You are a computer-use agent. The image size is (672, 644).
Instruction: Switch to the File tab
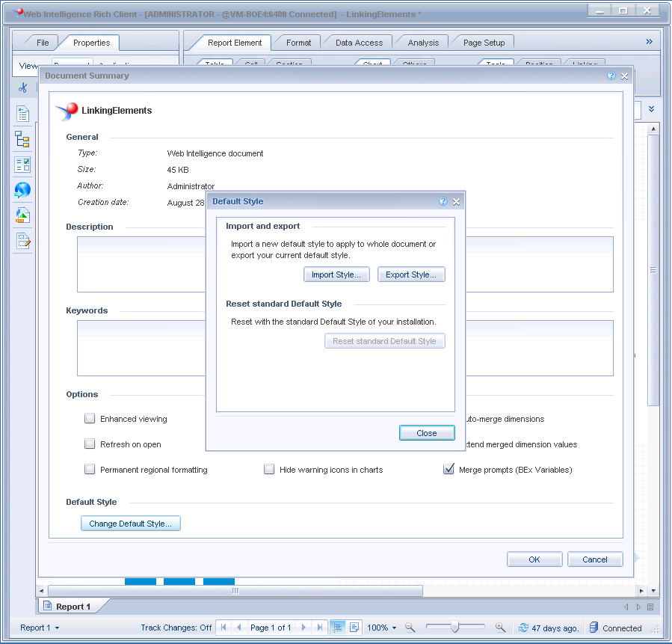43,43
